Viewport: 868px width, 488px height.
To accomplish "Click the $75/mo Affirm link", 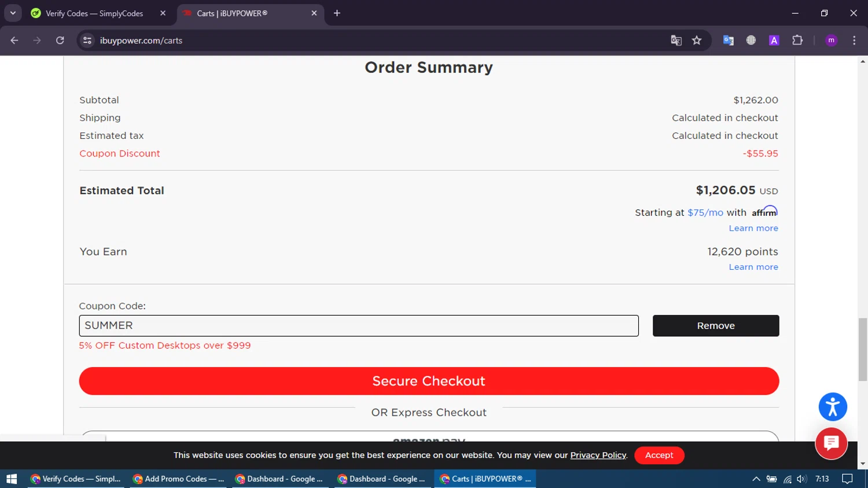I will click(x=705, y=212).
